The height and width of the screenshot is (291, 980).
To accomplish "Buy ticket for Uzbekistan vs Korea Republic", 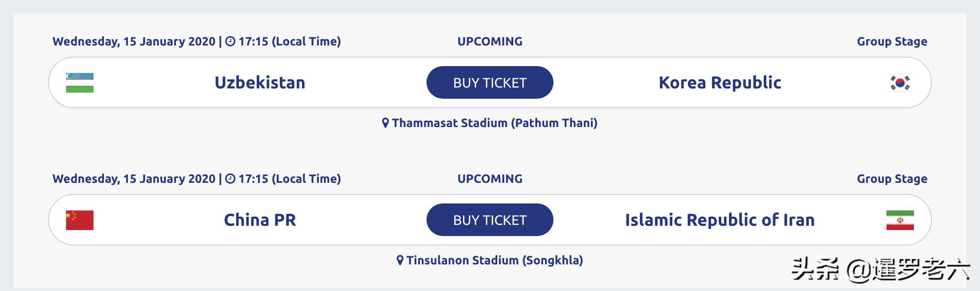I will [490, 82].
